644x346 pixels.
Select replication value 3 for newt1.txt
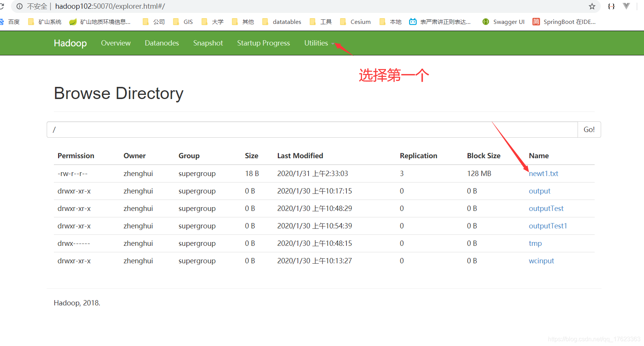pyautogui.click(x=402, y=174)
